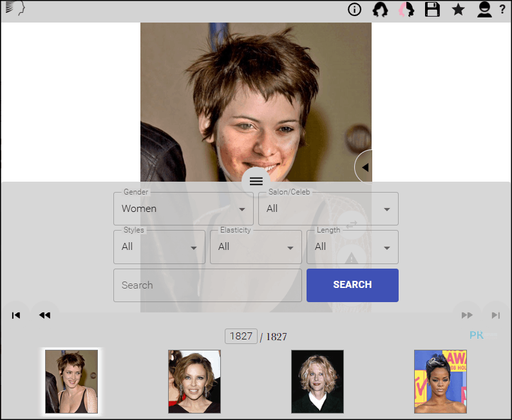Expand the Elasticity dropdown
Image resolution: width=512 pixels, height=420 pixels.
[x=256, y=247]
